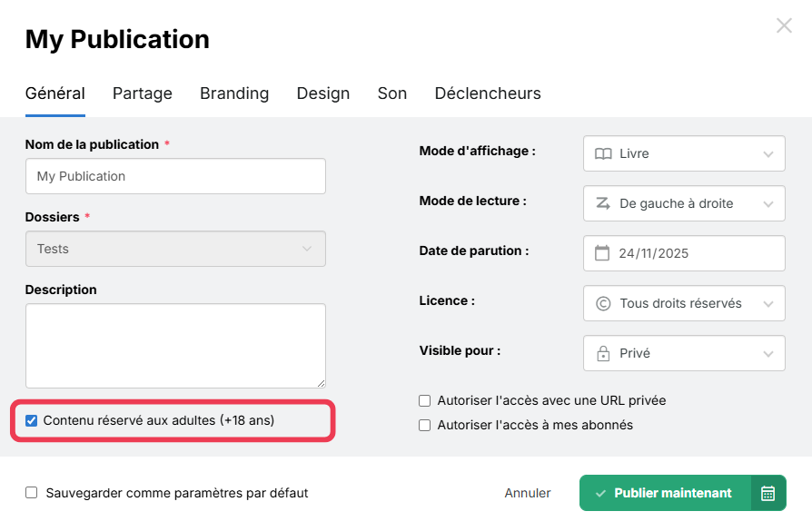Click the Sauvegarder comme paramètres par défaut label

coord(177,493)
